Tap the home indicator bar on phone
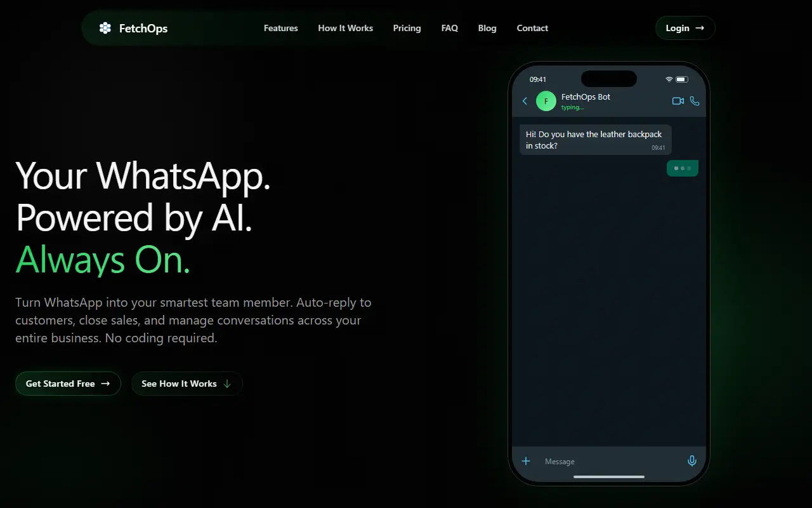 pos(609,477)
